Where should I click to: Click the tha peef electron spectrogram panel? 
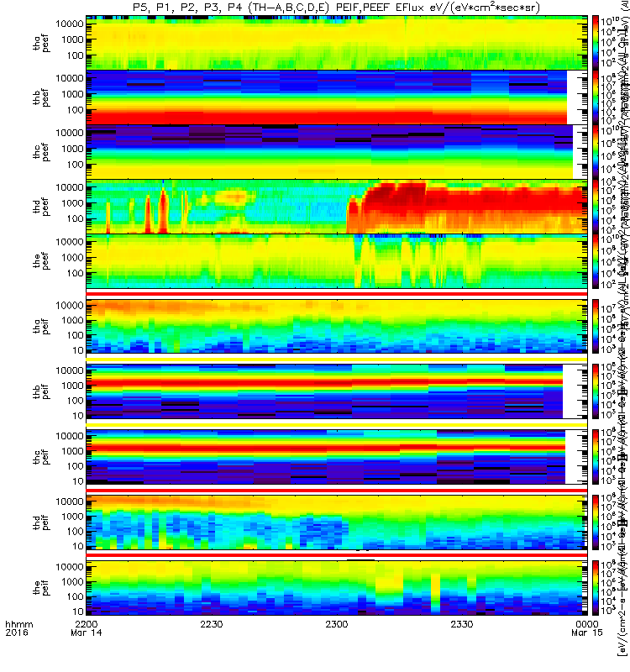(x=337, y=43)
